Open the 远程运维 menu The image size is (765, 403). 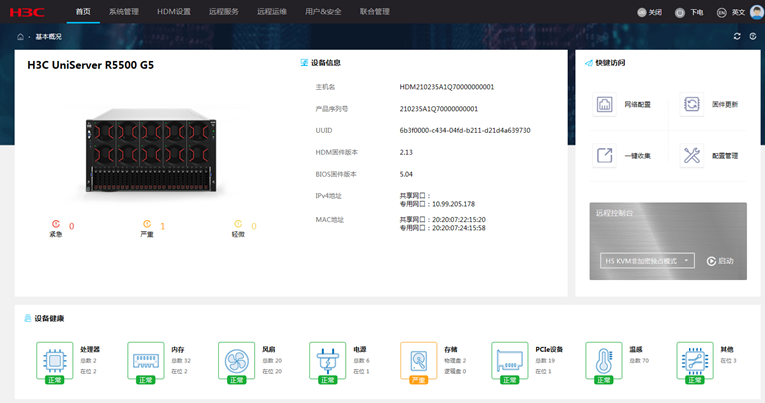(x=272, y=12)
